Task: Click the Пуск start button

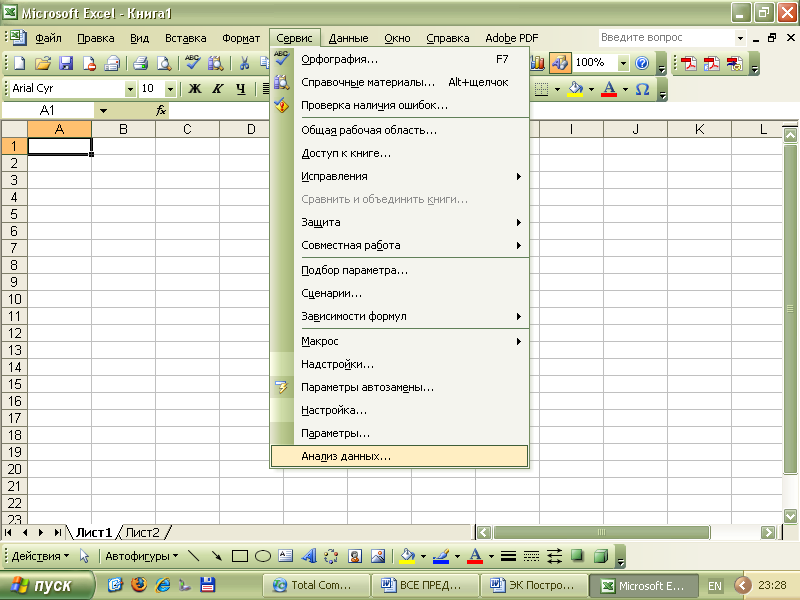Action: (47, 586)
